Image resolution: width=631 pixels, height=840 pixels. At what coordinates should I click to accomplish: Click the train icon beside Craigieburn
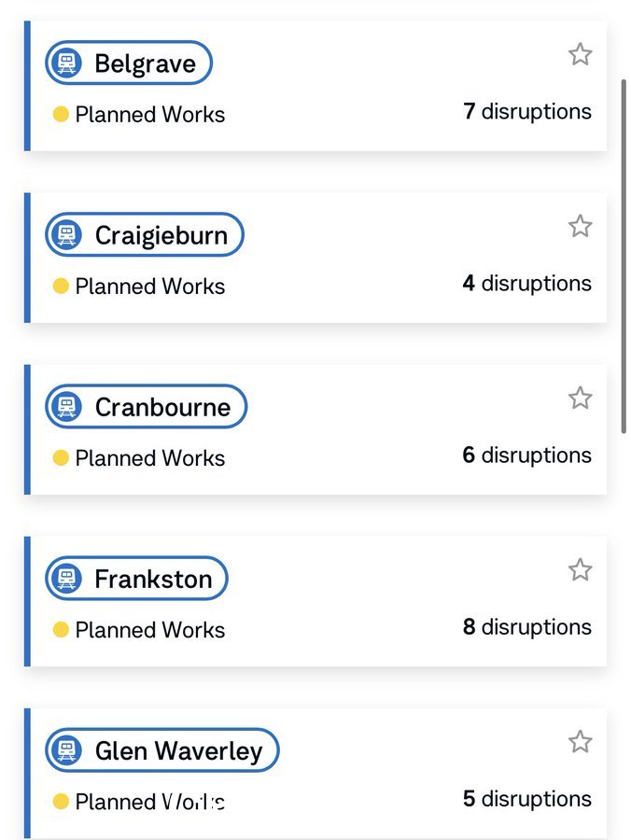coord(66,234)
